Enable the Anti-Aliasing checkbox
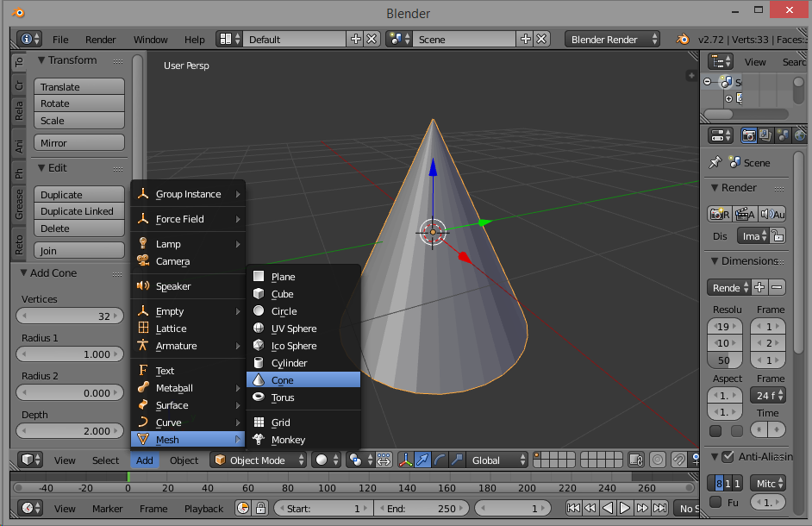Viewport: 812px width, 526px height. click(x=728, y=457)
